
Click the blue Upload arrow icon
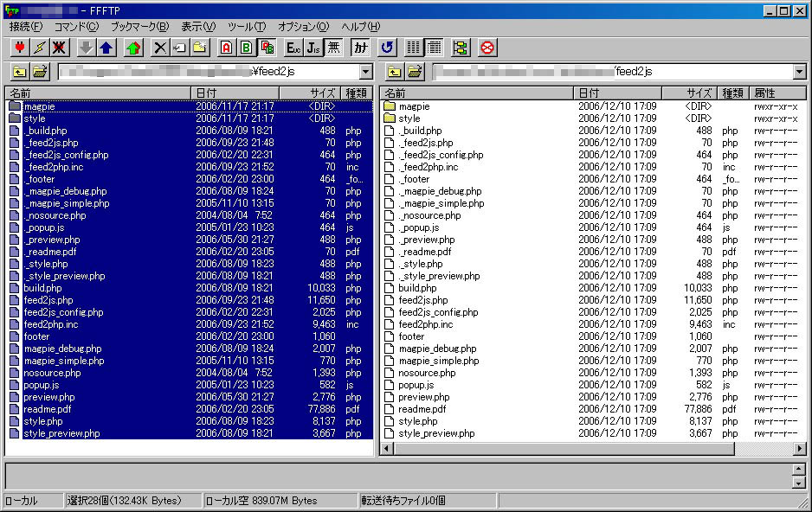[x=106, y=48]
